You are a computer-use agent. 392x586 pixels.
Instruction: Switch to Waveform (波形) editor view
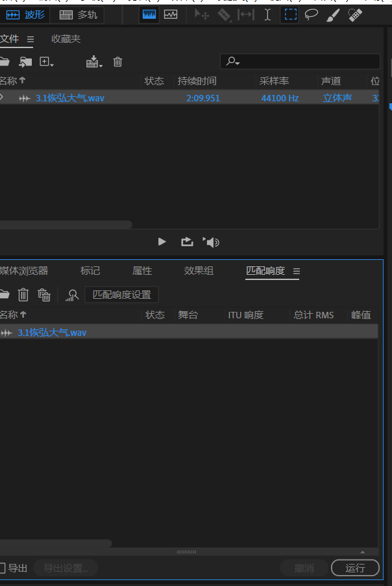(x=25, y=15)
